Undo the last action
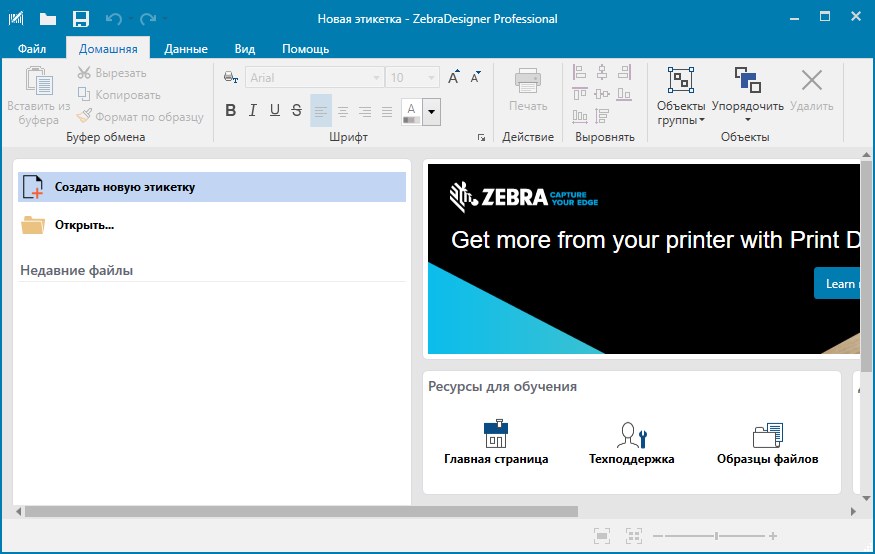875x554 pixels. pyautogui.click(x=113, y=19)
